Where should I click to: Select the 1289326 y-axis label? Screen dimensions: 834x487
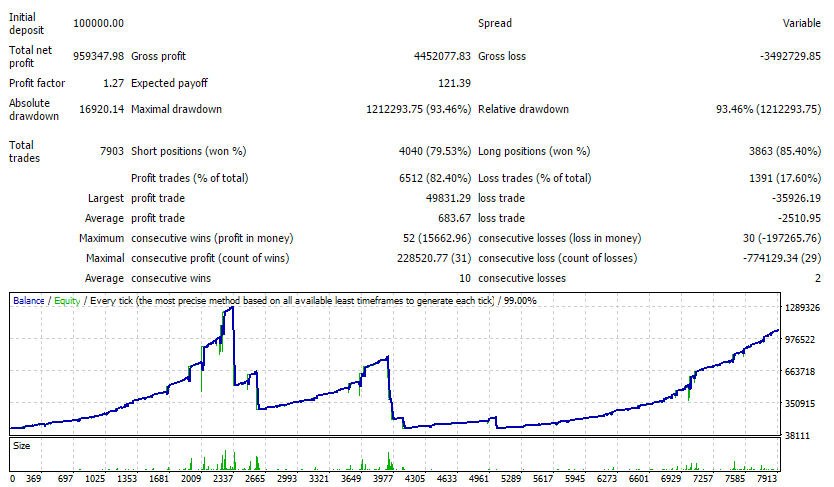(x=803, y=308)
